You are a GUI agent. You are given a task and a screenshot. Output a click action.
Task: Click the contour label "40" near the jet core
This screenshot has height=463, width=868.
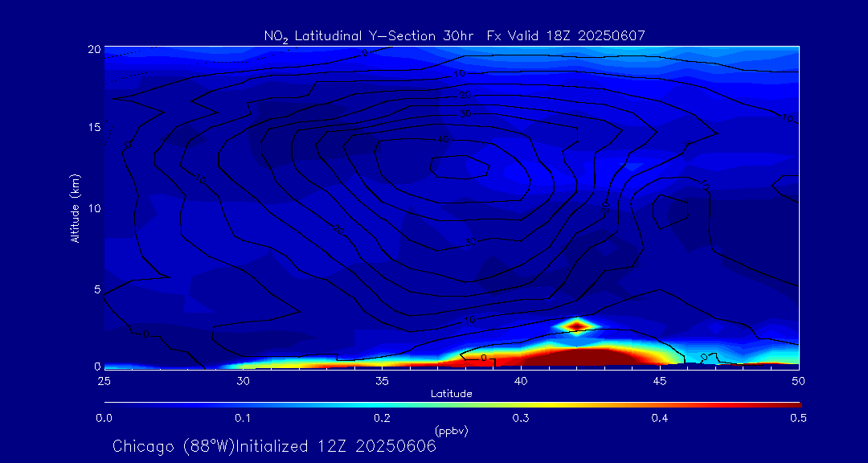[443, 140]
